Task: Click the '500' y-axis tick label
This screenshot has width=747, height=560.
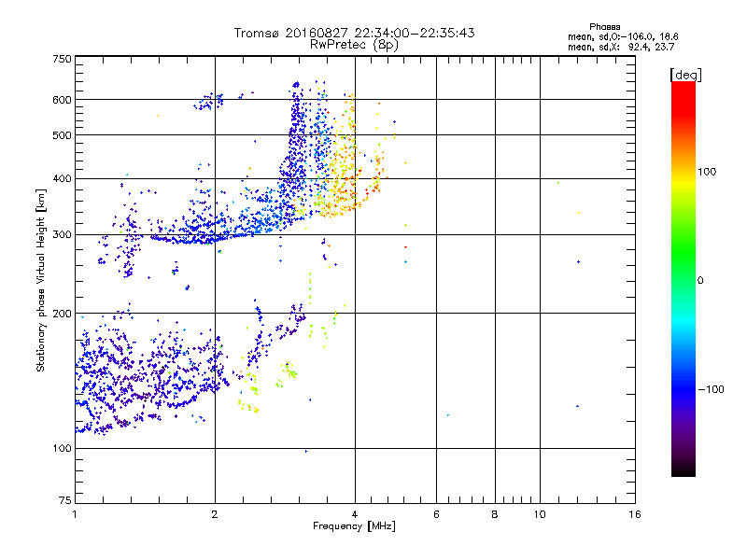Action: pyautogui.click(x=62, y=135)
